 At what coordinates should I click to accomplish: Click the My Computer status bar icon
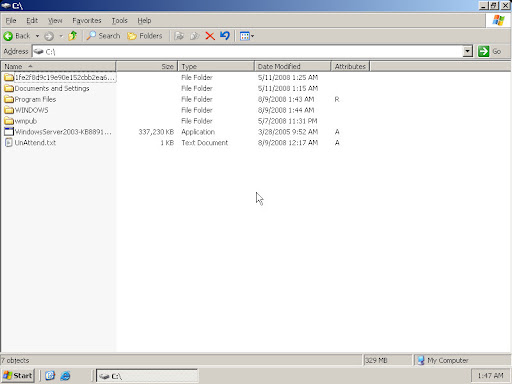click(x=421, y=360)
